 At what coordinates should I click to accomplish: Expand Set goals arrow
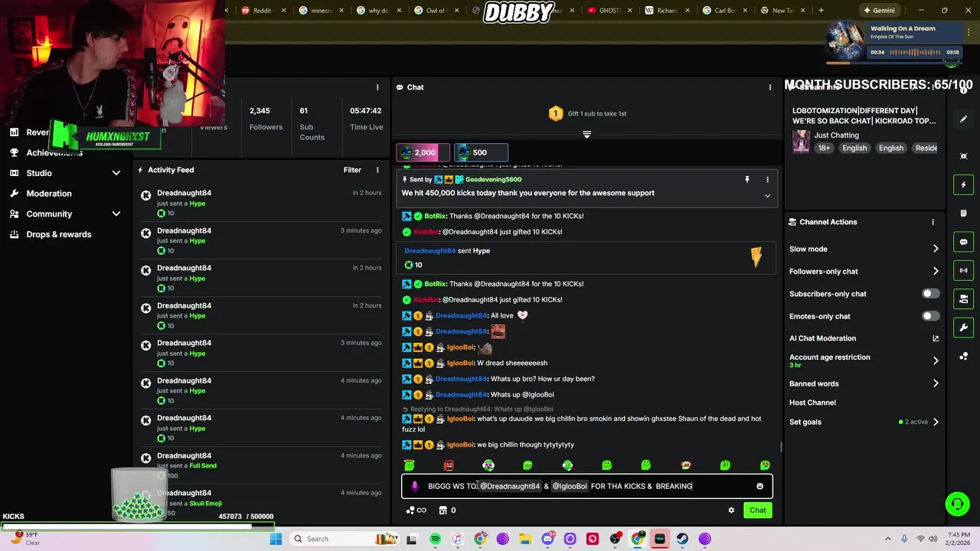point(936,422)
